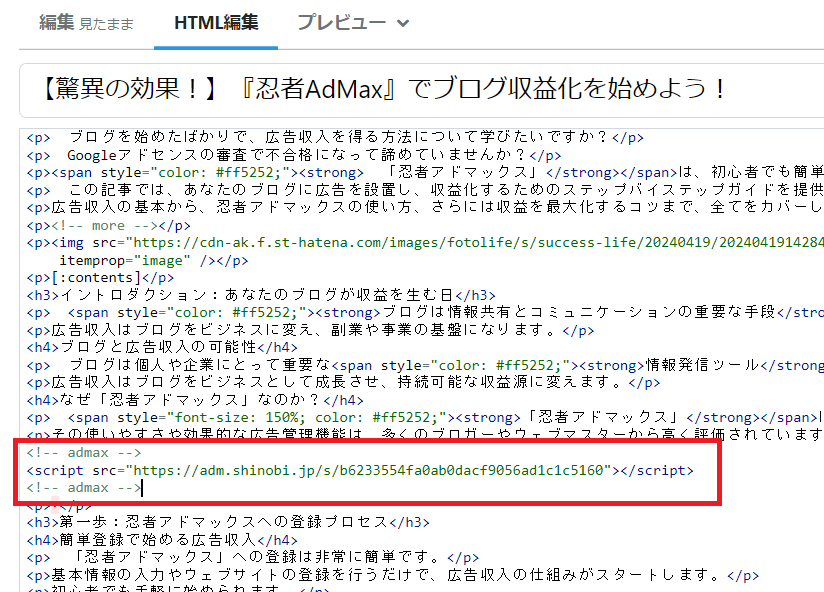Click the itemprop="image" line
This screenshot has height=592, width=824.
coord(153,261)
